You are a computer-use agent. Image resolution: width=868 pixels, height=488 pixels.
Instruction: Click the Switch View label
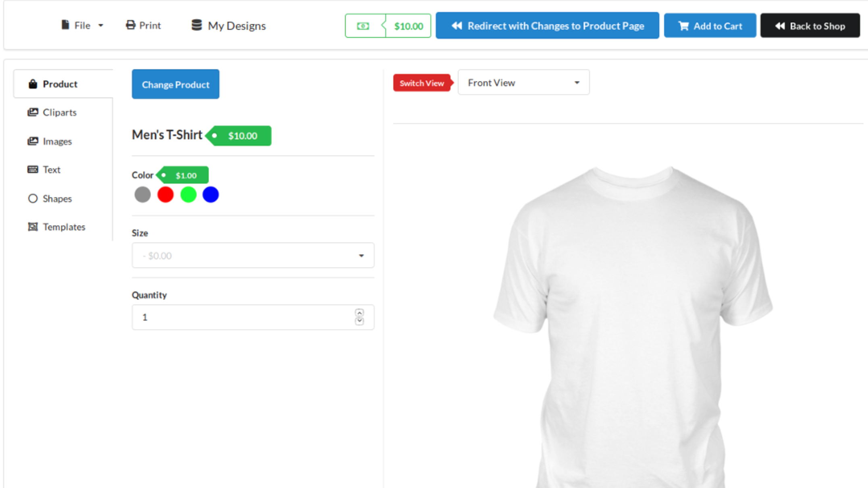point(422,83)
